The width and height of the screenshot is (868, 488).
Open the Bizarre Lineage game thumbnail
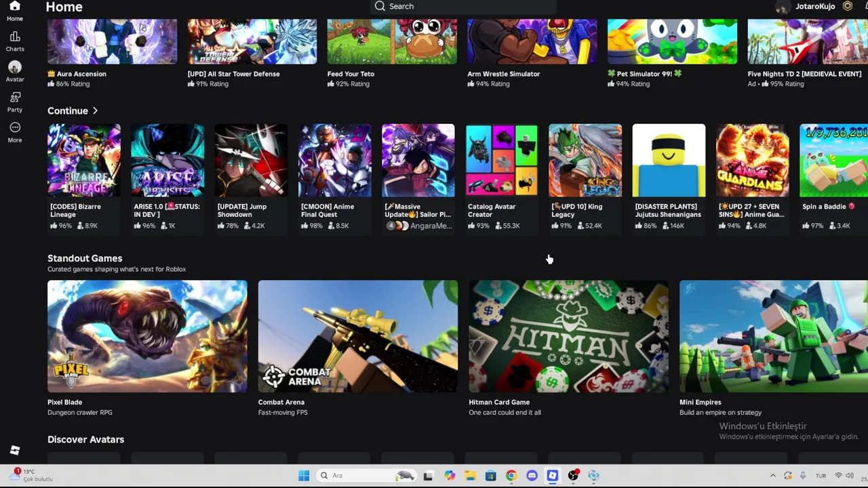point(84,160)
